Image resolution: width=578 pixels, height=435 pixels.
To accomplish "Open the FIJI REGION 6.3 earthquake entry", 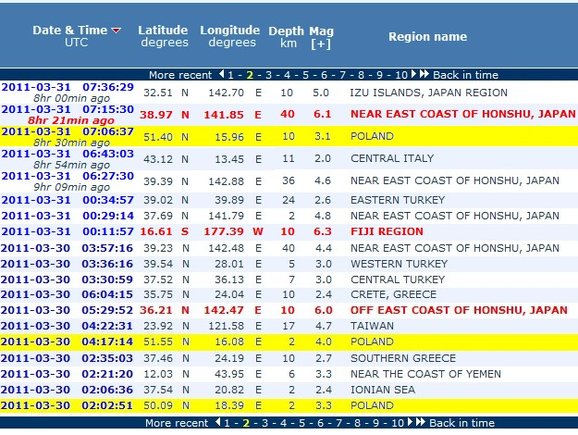I will (x=289, y=232).
